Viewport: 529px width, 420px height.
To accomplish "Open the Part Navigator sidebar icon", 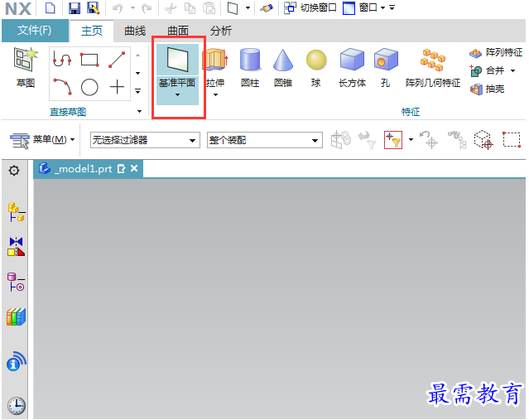I will point(17,282).
